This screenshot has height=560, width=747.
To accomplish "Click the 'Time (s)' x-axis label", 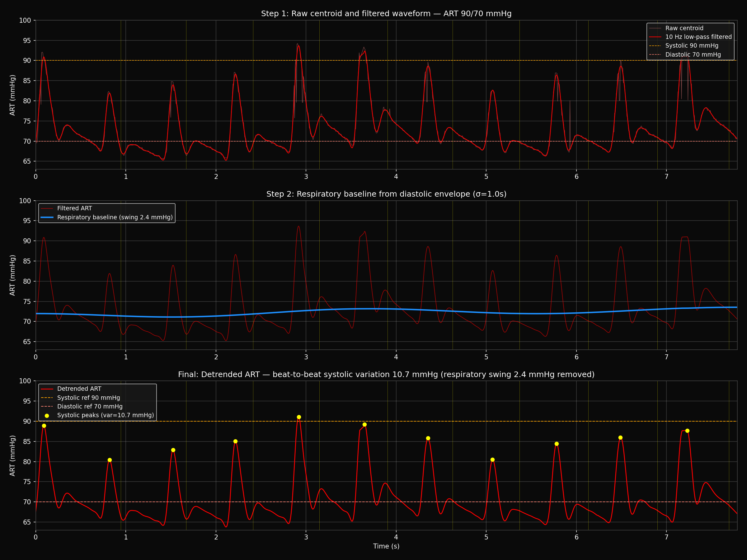I will point(386,546).
